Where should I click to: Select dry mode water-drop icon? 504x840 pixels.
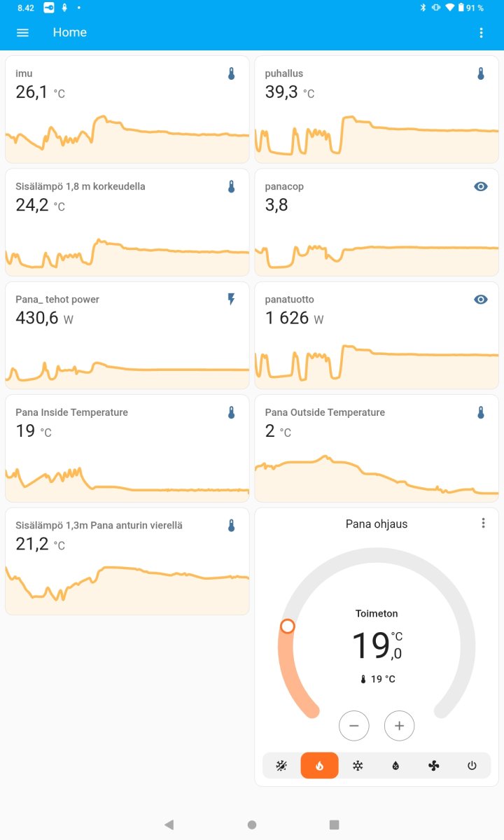pyautogui.click(x=395, y=766)
